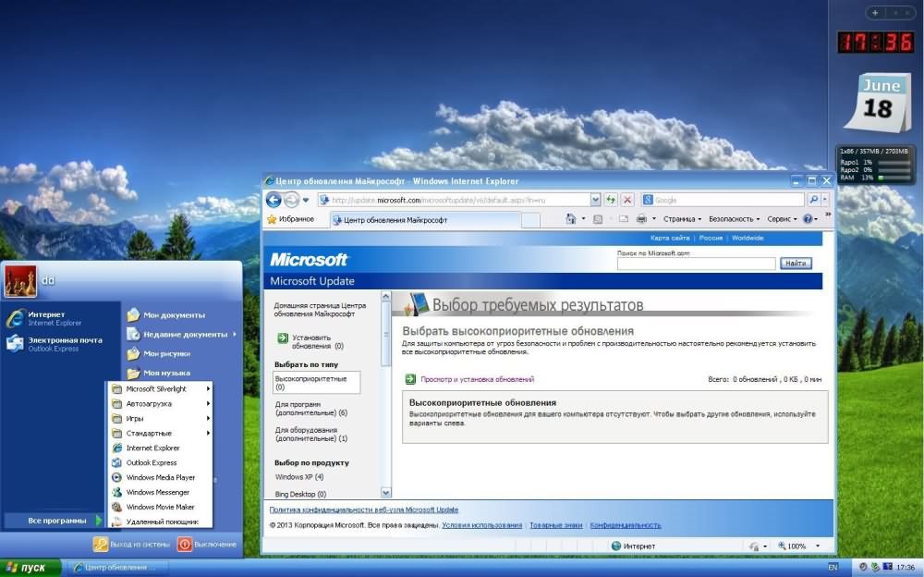Viewport: 924px width, 577px height.
Task: Expand the Игры folder submenu
Action: tap(159, 418)
